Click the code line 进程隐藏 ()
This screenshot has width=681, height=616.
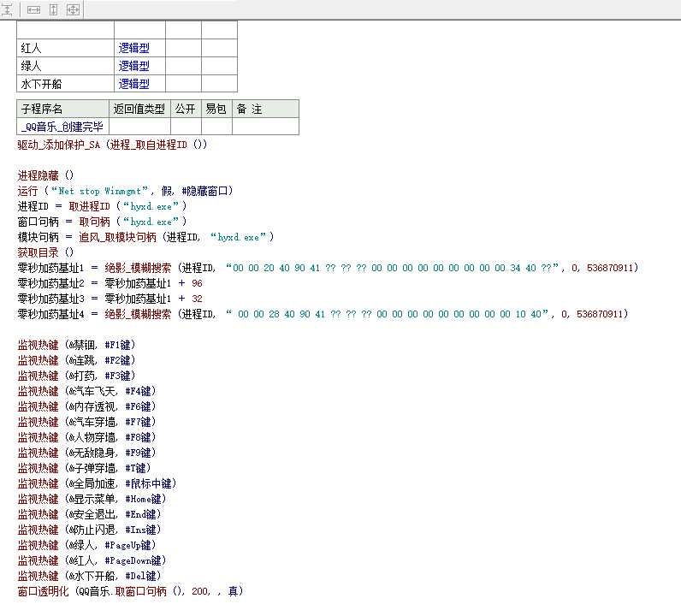point(45,175)
